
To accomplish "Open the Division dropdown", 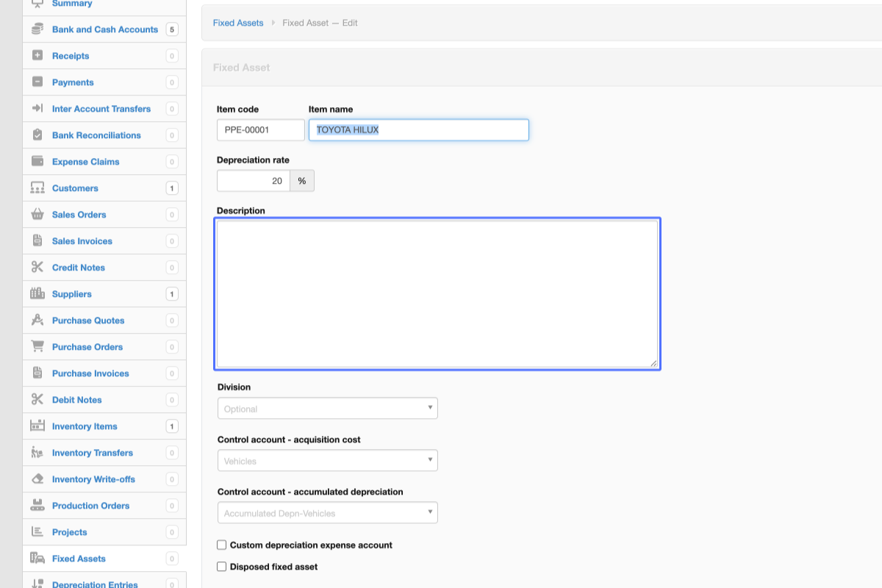I will click(327, 409).
